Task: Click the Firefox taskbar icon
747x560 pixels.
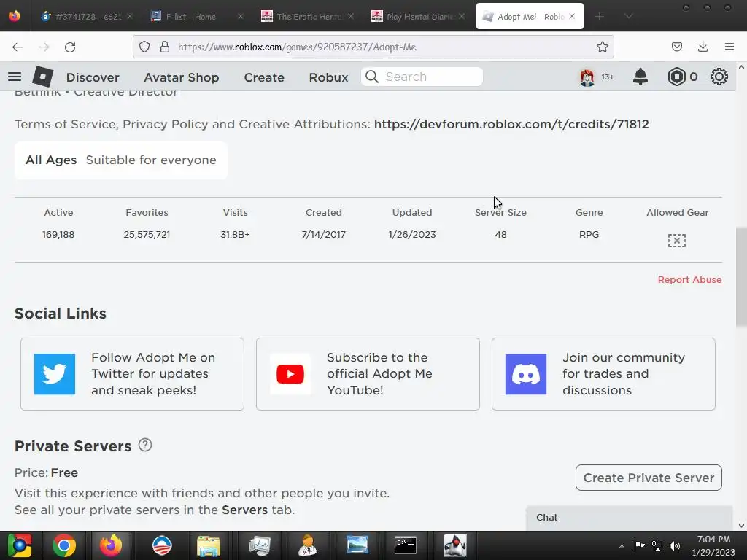Action: click(111, 545)
